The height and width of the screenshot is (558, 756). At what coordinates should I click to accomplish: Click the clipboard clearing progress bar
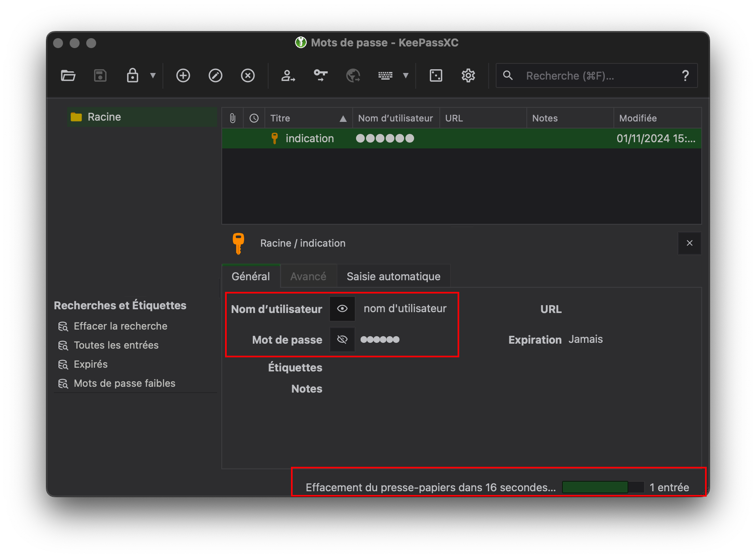(x=603, y=488)
